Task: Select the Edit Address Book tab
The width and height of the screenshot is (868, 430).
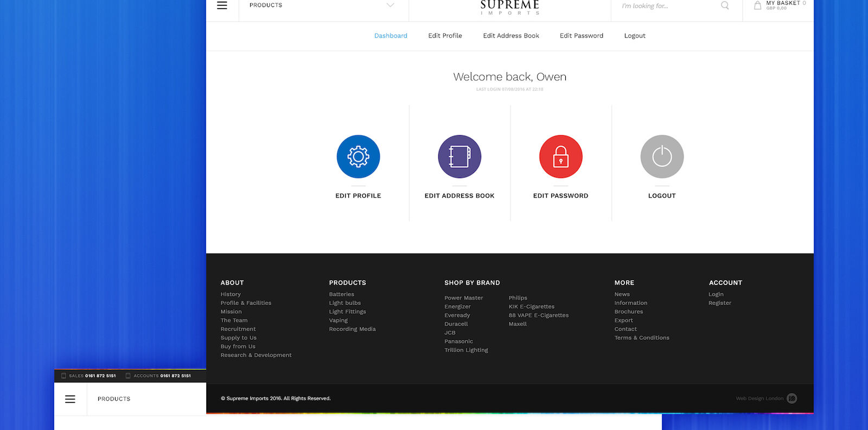Action: click(x=511, y=36)
